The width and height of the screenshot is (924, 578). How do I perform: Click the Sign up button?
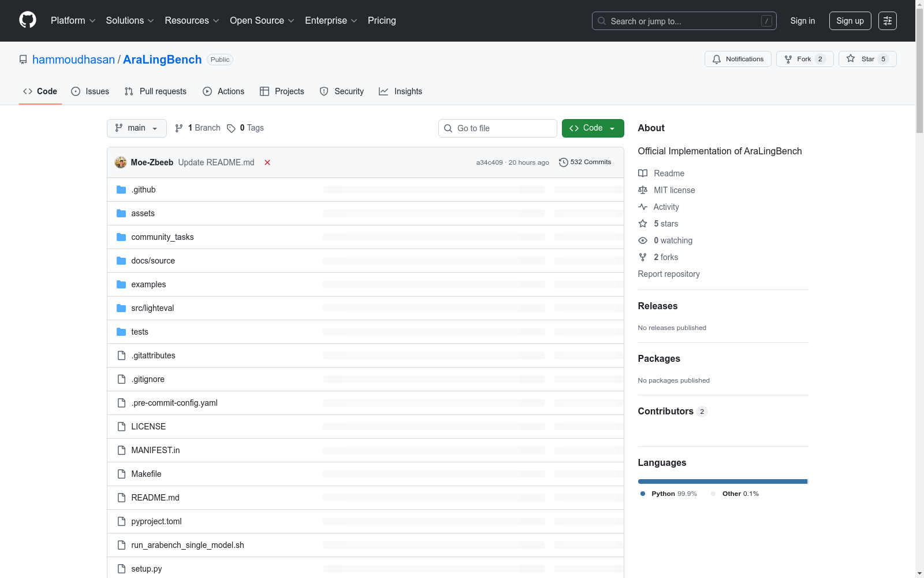850,21
